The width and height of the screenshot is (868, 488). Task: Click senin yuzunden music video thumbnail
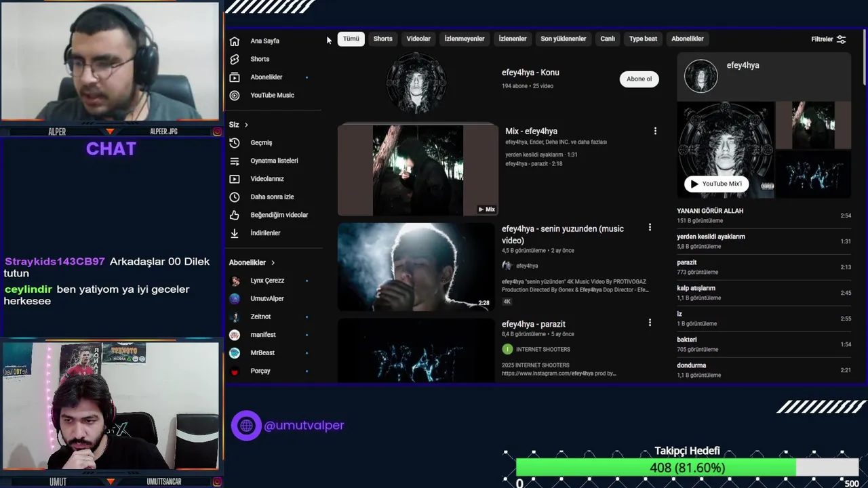[416, 267]
